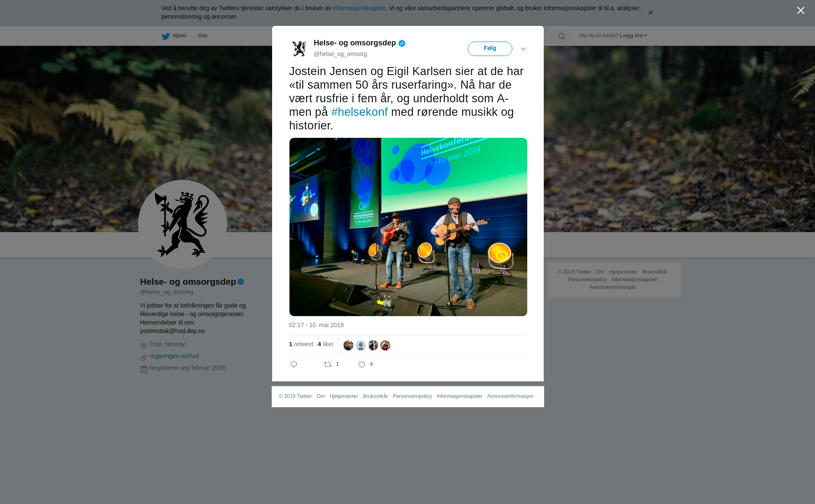Viewport: 815px width, 504px height.
Task: Click the Følg button
Action: 490,49
